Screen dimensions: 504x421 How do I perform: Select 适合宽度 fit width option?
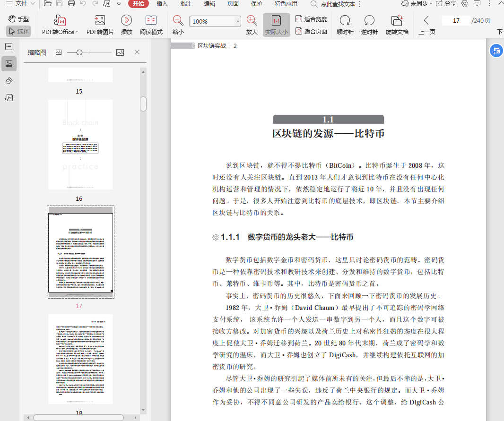click(311, 19)
